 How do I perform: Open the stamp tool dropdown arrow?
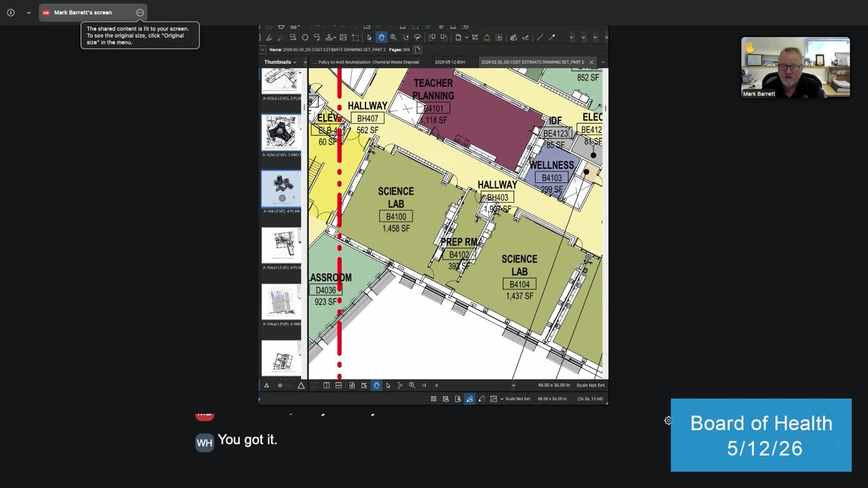[x=334, y=37]
